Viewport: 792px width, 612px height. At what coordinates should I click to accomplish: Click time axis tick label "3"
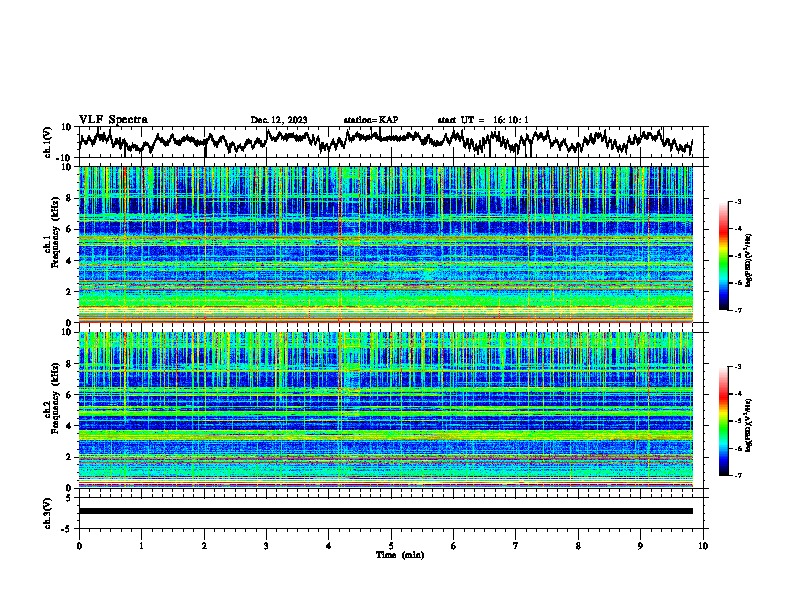266,546
